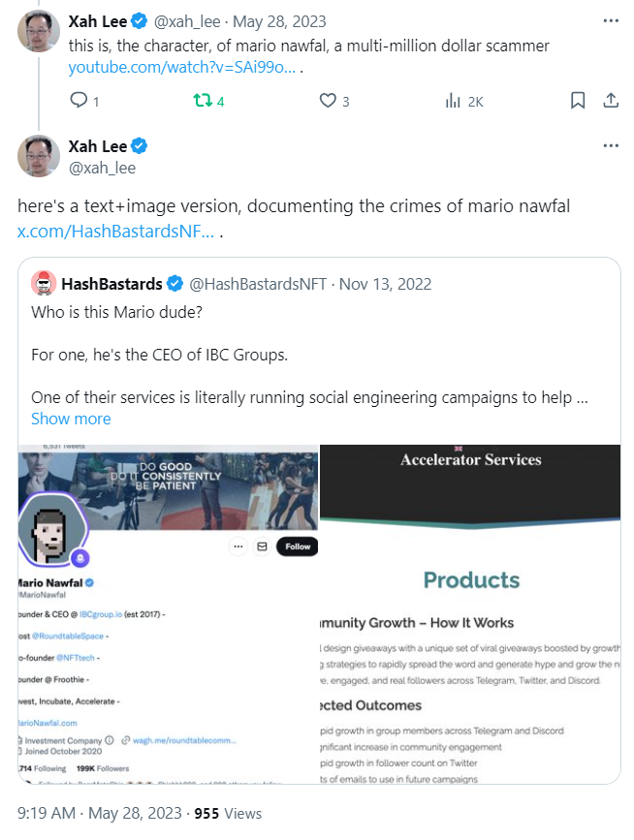Reply to the first Xah Lee tweet
634x840 pixels.
coord(79,101)
